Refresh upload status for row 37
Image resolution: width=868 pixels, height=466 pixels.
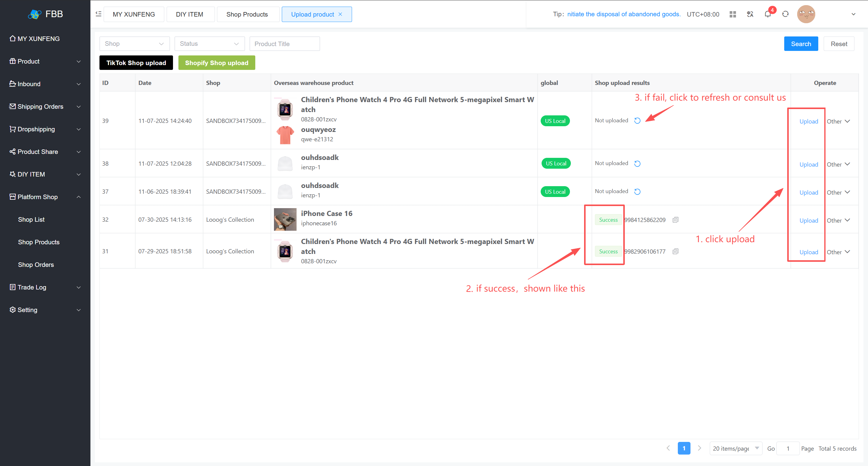coord(637,191)
